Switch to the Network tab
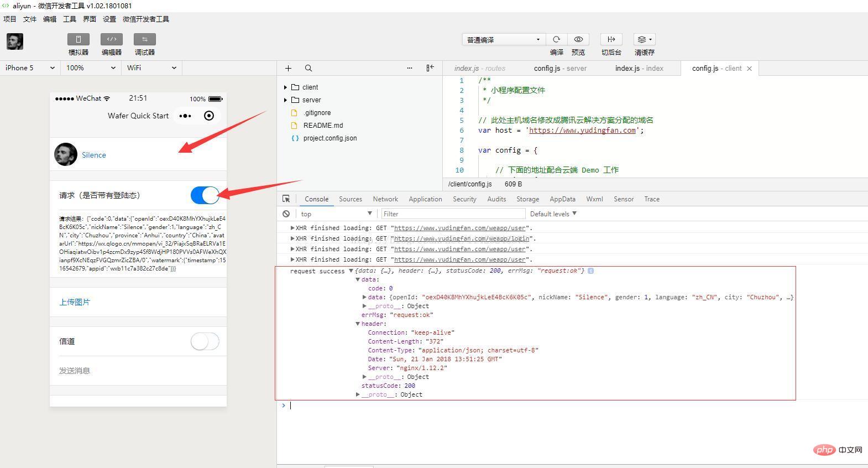Screen dimensions: 868x468 coord(385,199)
